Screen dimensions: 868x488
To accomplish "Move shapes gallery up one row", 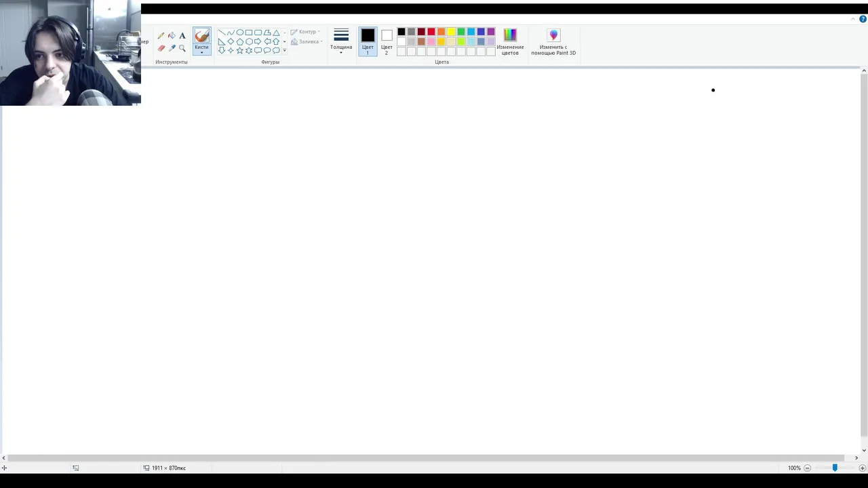I will (x=285, y=33).
